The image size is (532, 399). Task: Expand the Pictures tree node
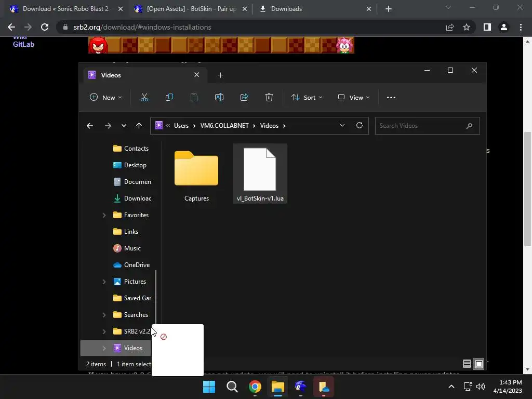click(x=104, y=282)
